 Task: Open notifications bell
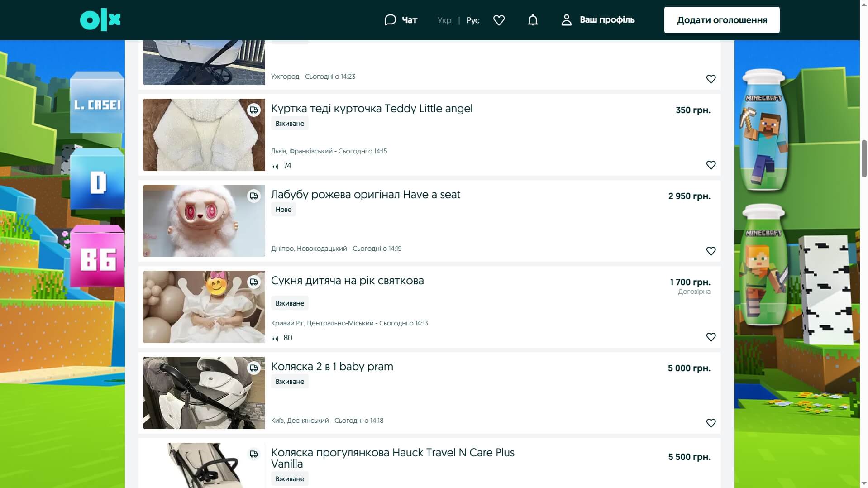(533, 20)
